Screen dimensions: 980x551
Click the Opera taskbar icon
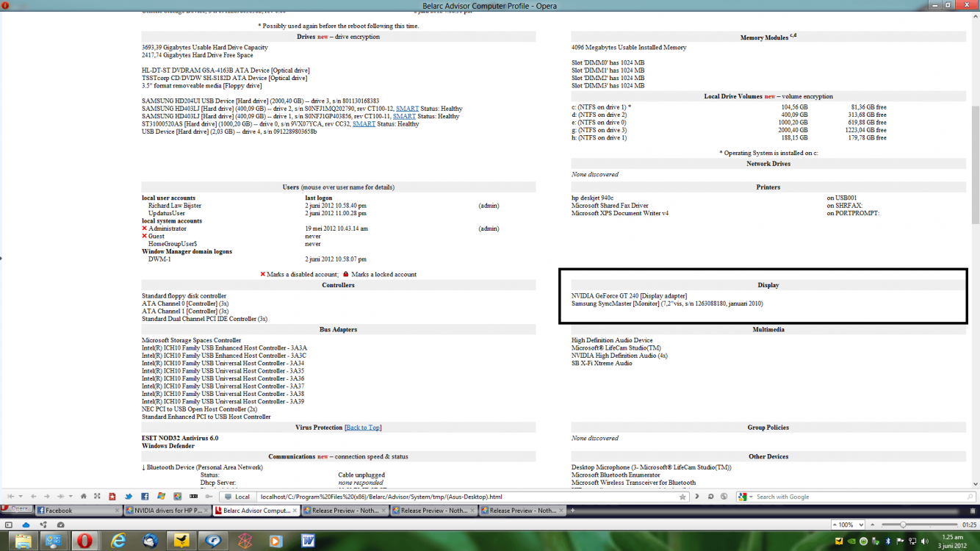click(86, 541)
